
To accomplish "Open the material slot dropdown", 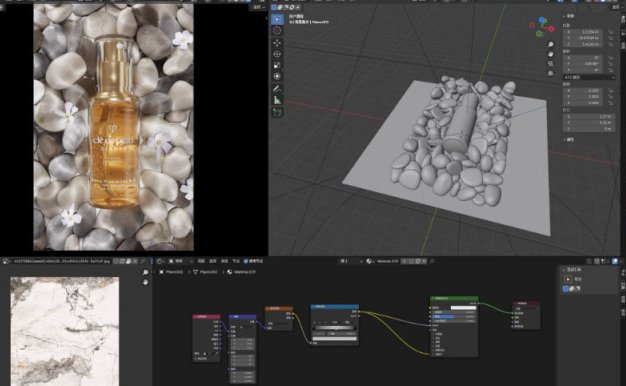I will [351, 261].
